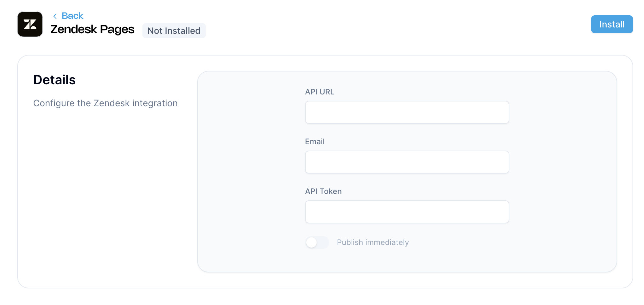Click the Email field label
Screen dimensions: 644x305
coord(315,142)
